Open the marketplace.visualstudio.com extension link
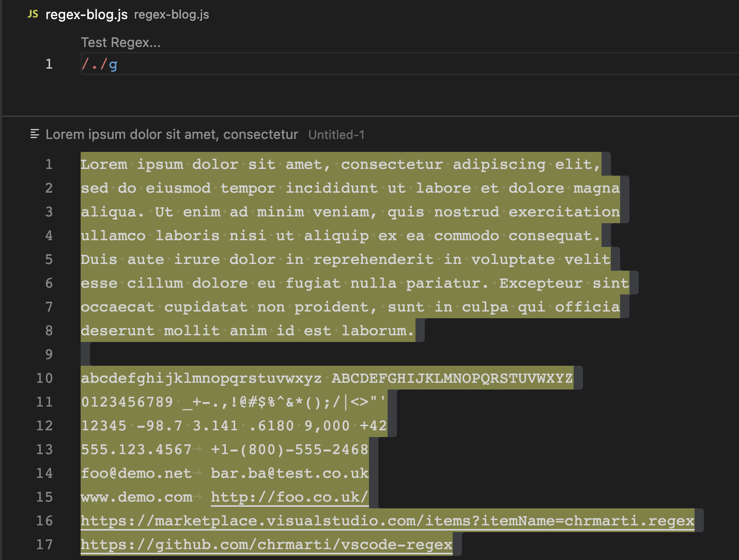739x560 pixels. [x=387, y=521]
